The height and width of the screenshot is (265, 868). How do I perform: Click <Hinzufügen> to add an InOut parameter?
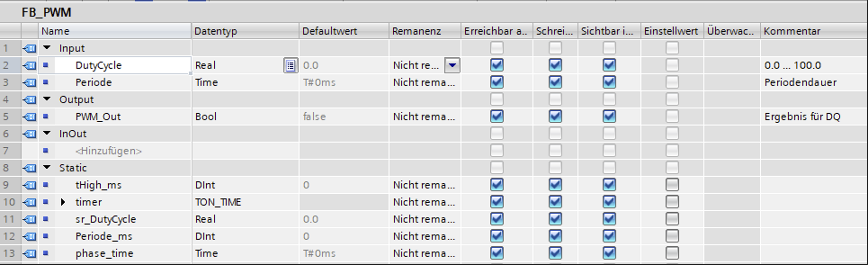(109, 151)
